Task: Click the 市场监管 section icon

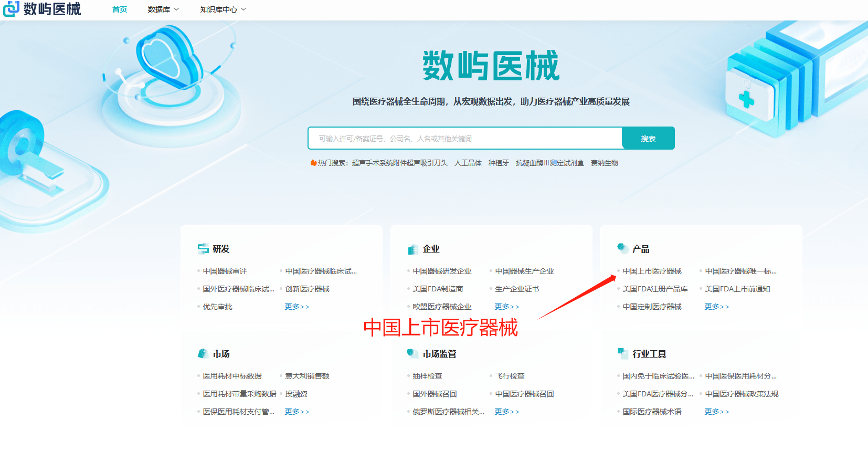Action: (x=412, y=353)
